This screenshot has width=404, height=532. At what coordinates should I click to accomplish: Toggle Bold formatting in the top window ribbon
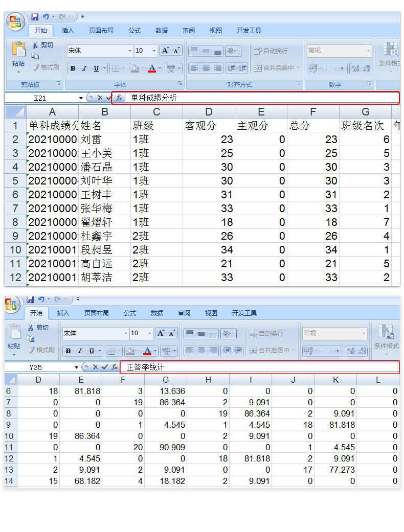(73, 68)
